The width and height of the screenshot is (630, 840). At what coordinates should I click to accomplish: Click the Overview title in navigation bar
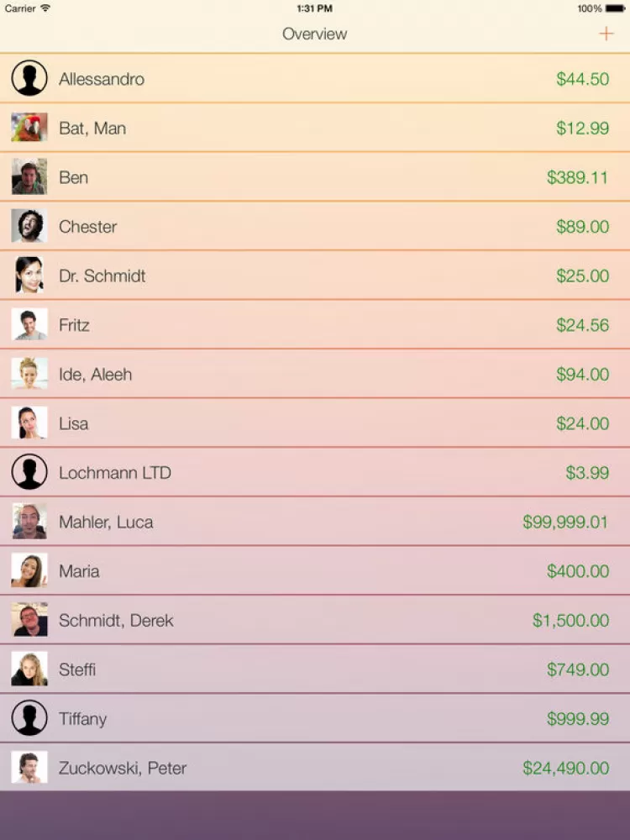314,34
